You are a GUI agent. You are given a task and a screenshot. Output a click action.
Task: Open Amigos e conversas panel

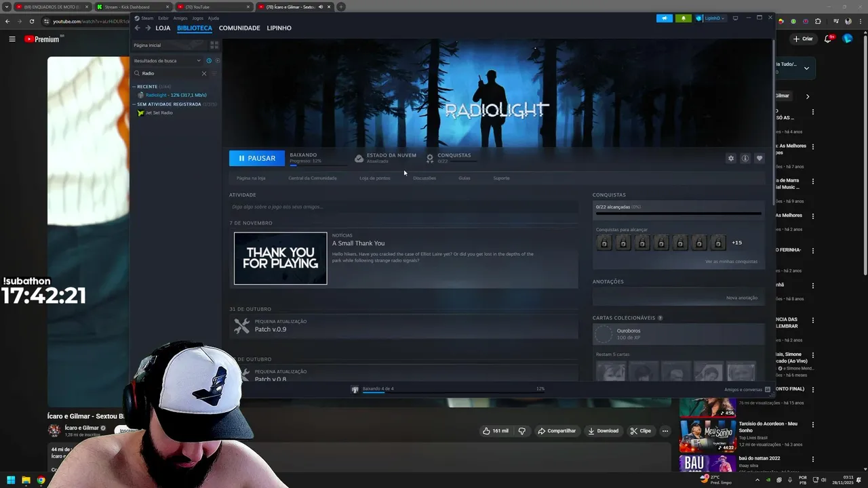tap(747, 390)
